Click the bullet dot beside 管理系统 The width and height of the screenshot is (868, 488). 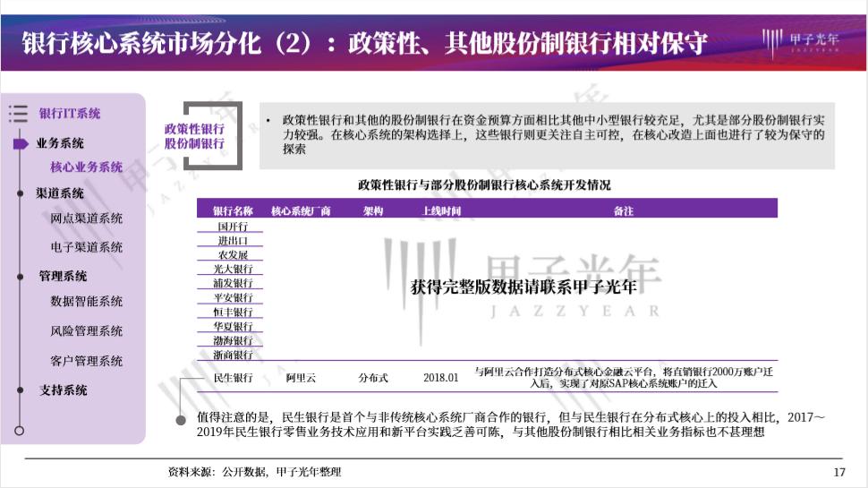20,277
